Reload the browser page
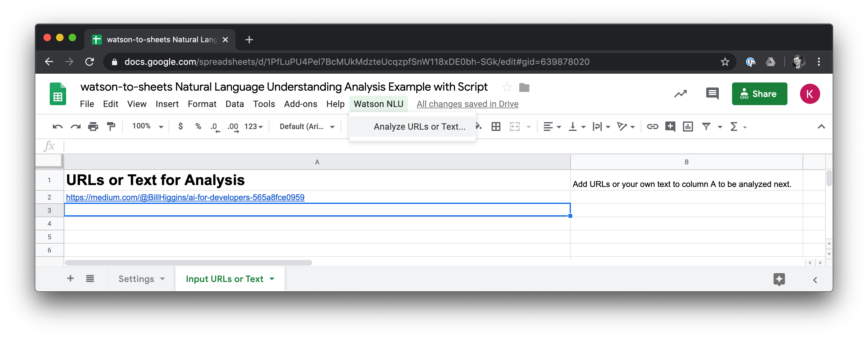The image size is (868, 338). coord(89,62)
